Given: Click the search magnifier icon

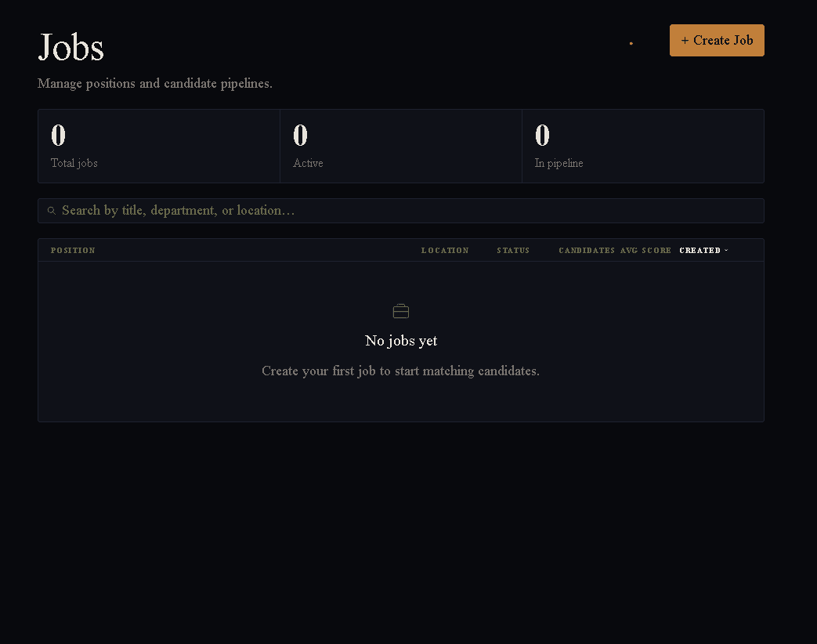Looking at the screenshot, I should pyautogui.click(x=52, y=210).
